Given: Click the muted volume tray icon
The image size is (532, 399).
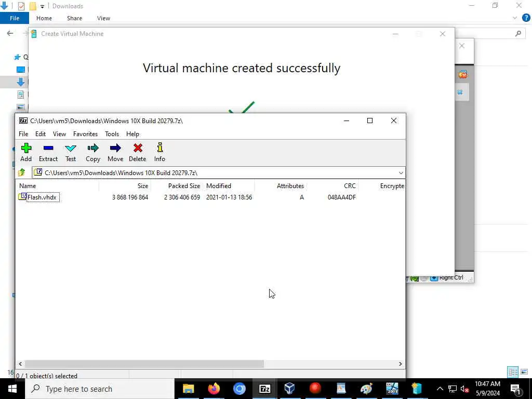Looking at the screenshot, I should pos(464,389).
